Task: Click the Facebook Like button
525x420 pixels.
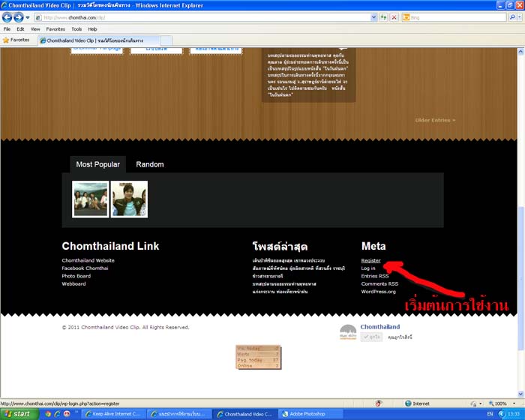Action: click(x=371, y=337)
